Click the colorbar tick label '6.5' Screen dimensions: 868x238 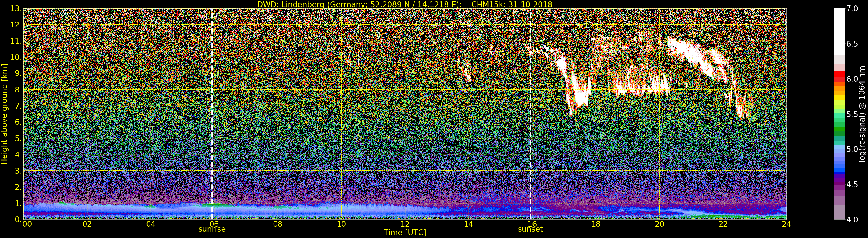tap(852, 44)
